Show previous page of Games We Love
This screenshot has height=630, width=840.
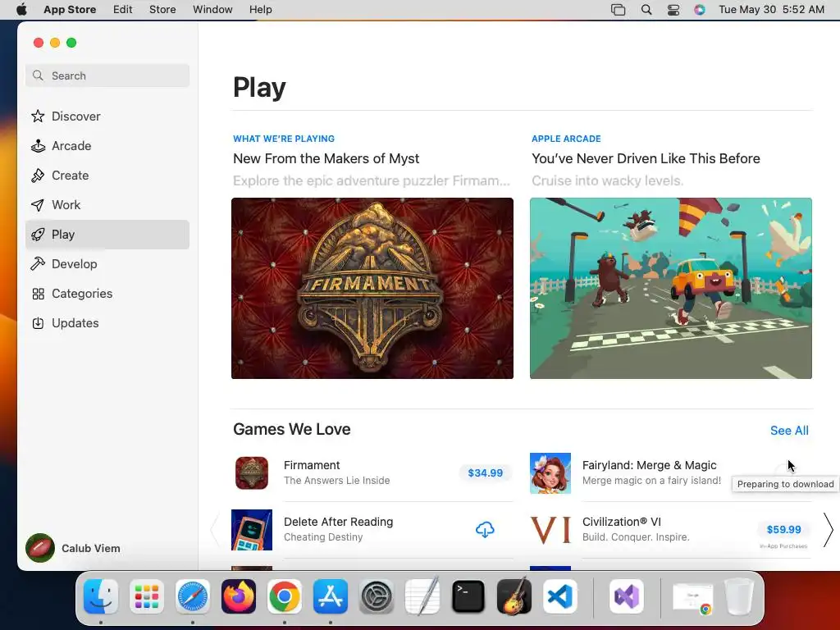coord(216,530)
